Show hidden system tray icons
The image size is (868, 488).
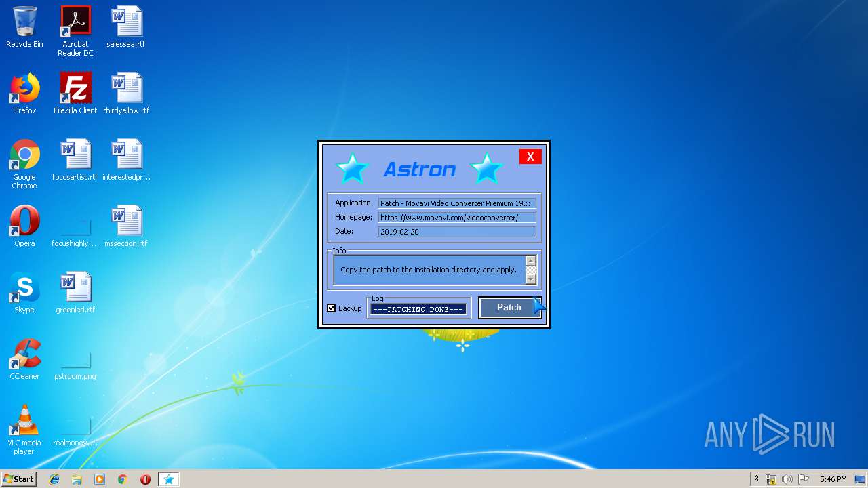pyautogui.click(x=756, y=479)
